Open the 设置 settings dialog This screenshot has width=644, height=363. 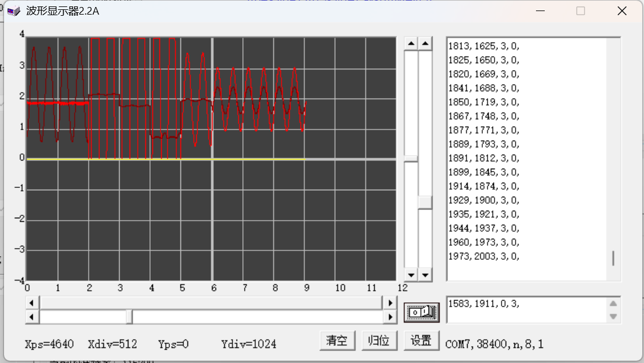point(422,340)
